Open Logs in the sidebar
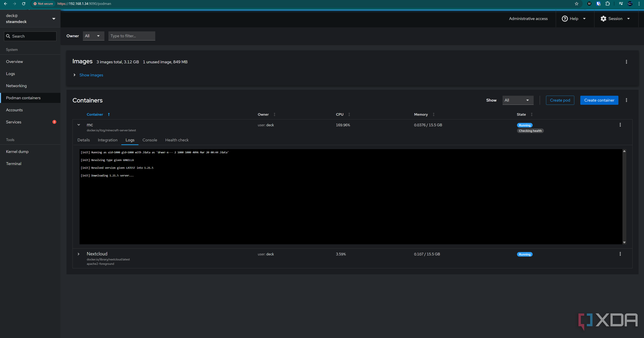The height and width of the screenshot is (338, 644). click(30, 74)
